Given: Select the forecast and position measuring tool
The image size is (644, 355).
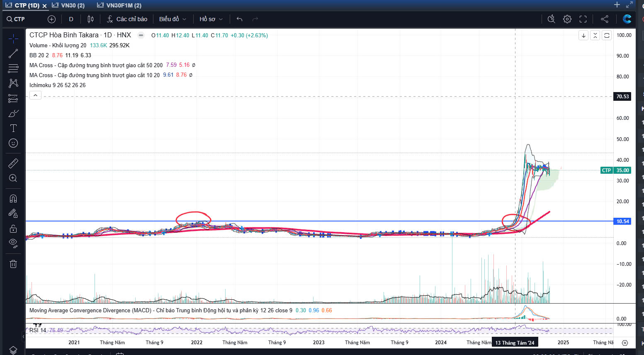Looking at the screenshot, I should click(13, 98).
